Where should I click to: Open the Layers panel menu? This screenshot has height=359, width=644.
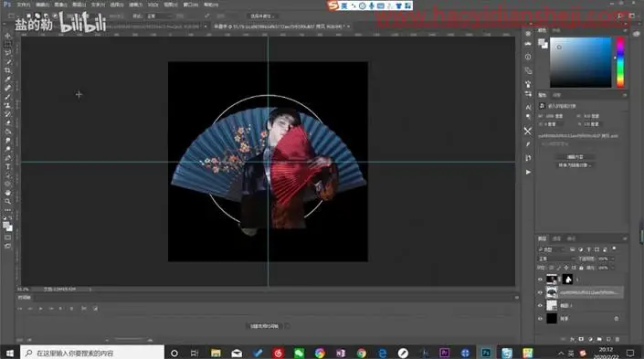point(625,238)
